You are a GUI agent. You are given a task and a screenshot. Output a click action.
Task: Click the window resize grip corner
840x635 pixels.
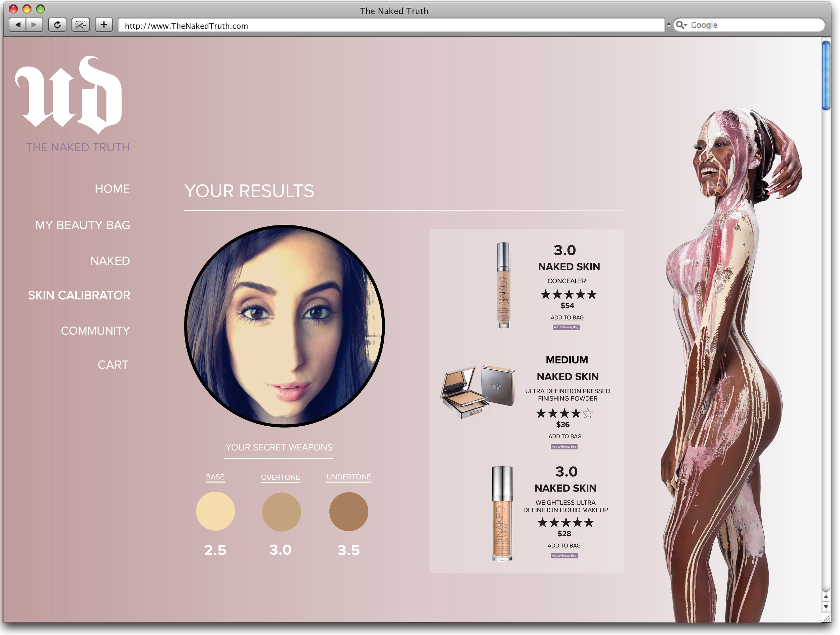click(826, 618)
